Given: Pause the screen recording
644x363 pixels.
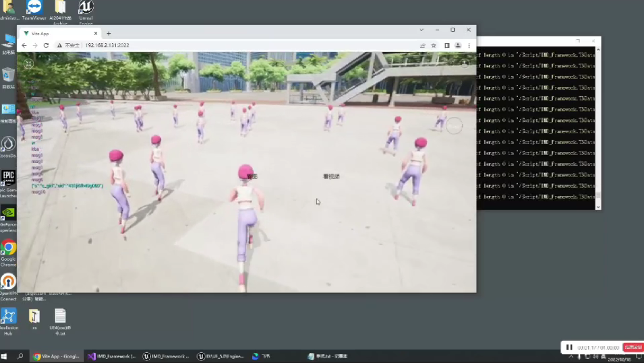Looking at the screenshot, I should (x=569, y=348).
